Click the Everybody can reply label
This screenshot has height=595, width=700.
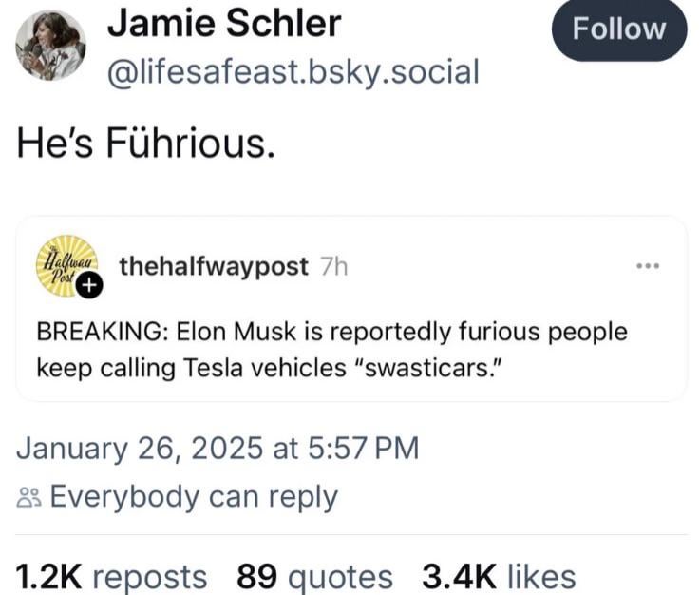coord(194,497)
